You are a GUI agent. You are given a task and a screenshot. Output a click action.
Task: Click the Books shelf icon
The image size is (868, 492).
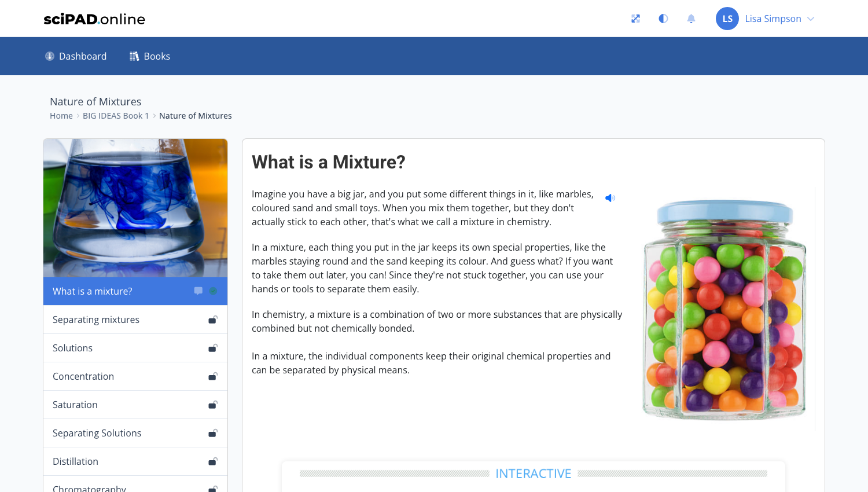click(134, 56)
